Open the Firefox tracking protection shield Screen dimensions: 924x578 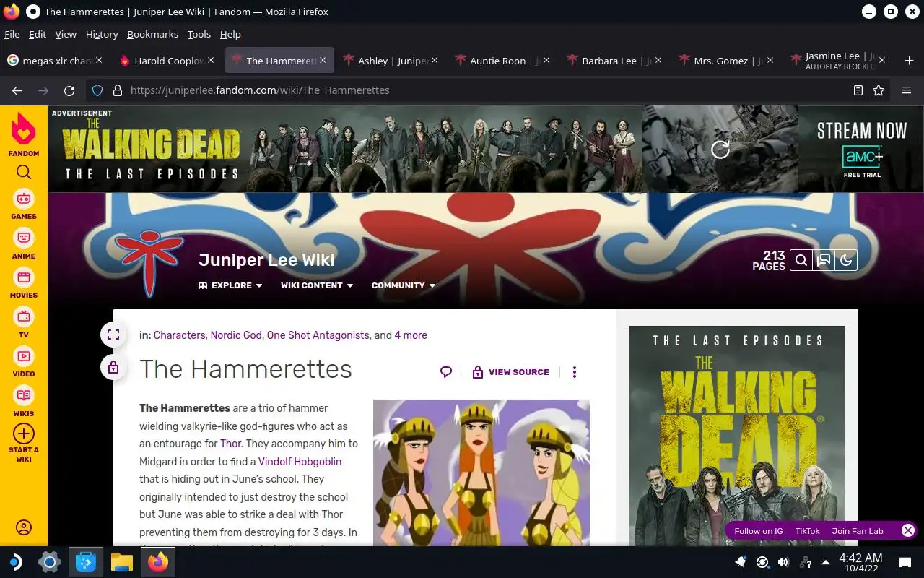tap(97, 90)
